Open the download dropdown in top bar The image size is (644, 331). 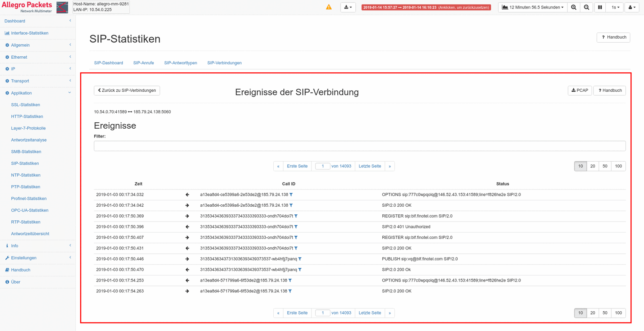tap(348, 7)
